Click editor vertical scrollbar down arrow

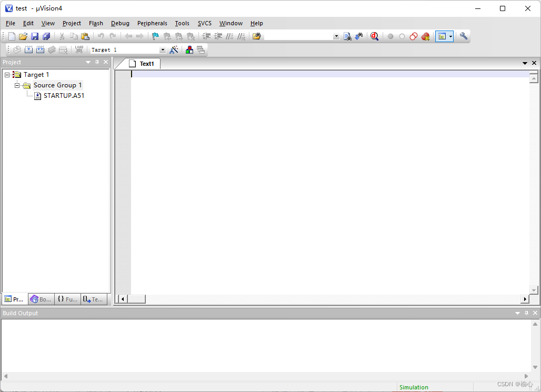point(534,290)
